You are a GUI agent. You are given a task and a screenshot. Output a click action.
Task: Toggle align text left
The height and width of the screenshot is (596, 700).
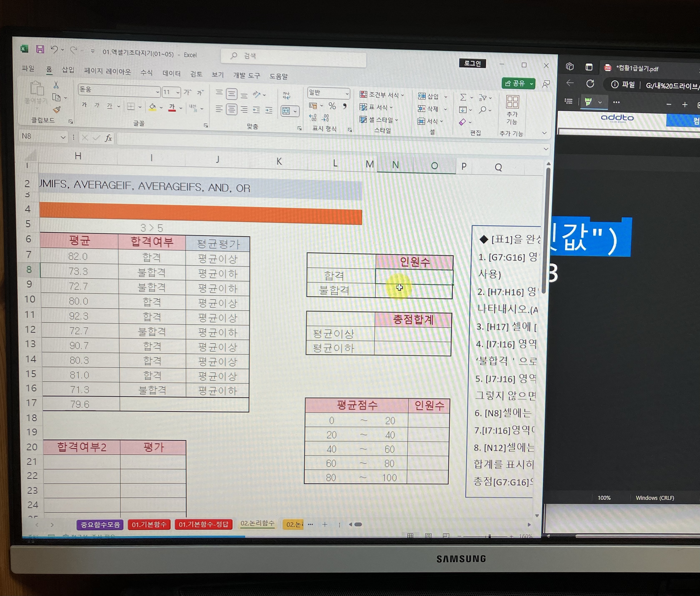pos(219,109)
